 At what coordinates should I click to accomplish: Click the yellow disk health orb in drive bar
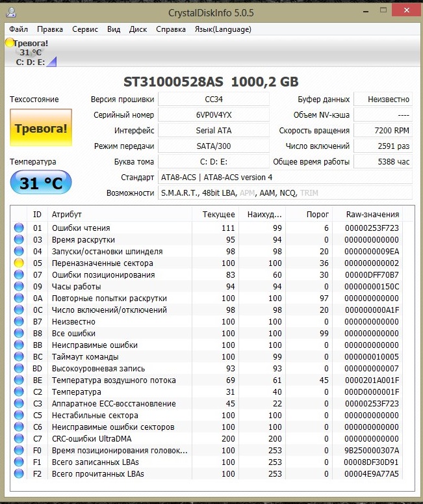[x=10, y=43]
